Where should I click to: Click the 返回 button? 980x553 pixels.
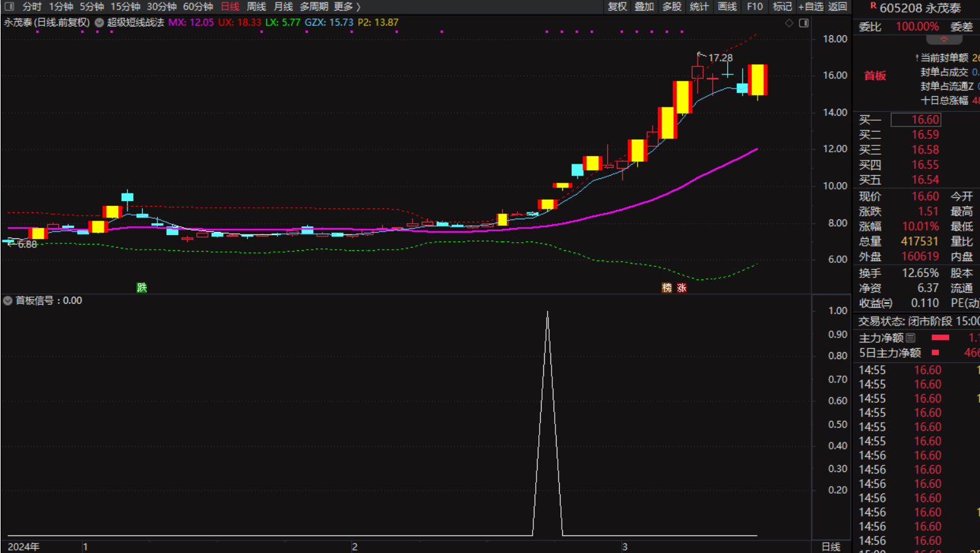click(837, 6)
